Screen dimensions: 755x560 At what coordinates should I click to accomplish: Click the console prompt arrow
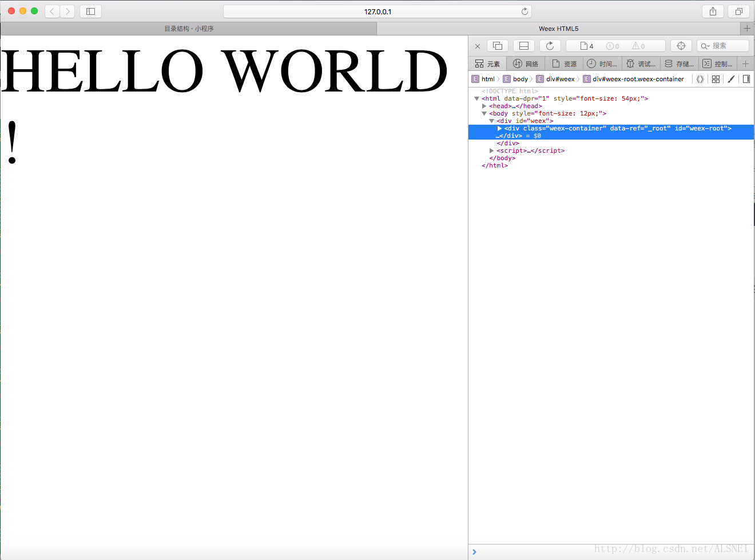pos(474,552)
